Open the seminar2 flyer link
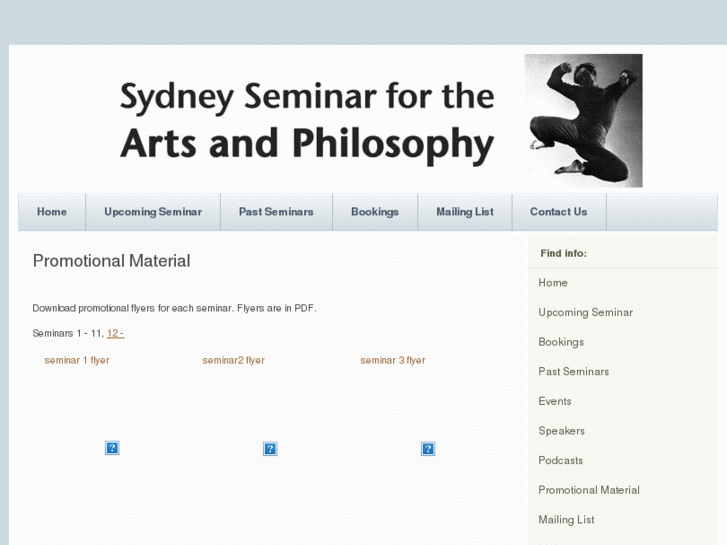 234,360
